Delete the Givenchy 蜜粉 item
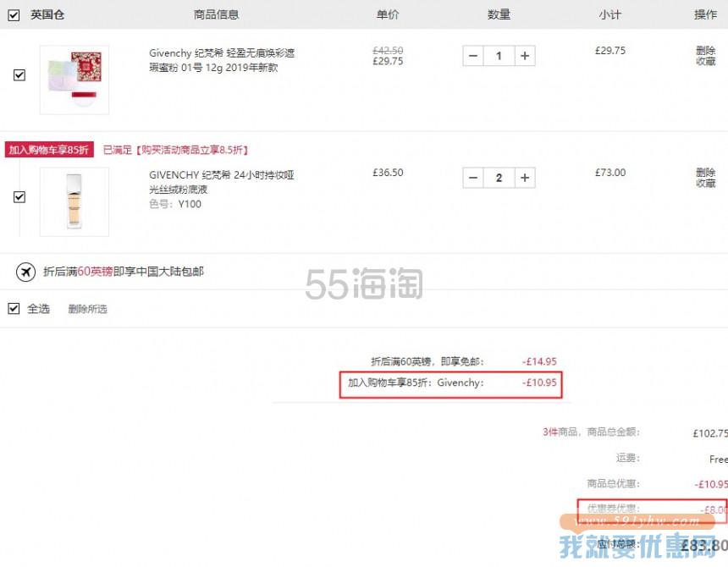 pos(705,50)
